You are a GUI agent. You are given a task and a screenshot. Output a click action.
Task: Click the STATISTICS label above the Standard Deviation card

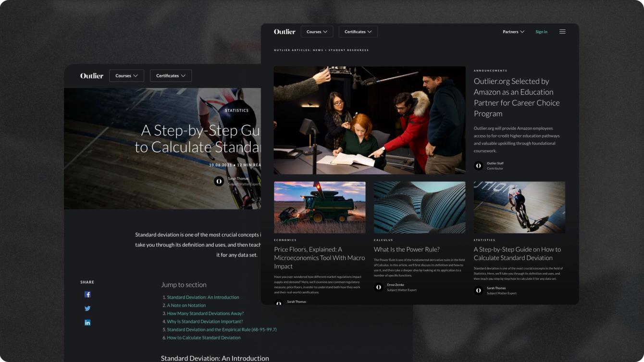point(484,240)
